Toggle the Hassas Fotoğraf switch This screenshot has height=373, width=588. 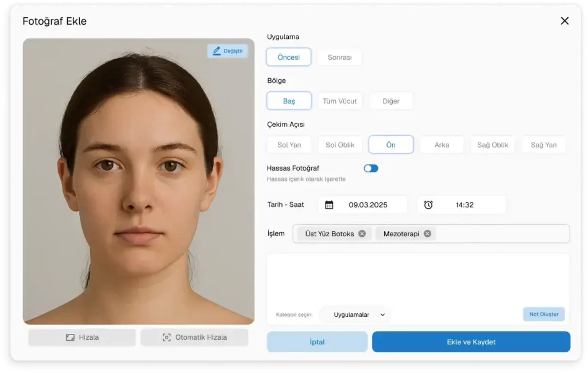click(x=371, y=168)
